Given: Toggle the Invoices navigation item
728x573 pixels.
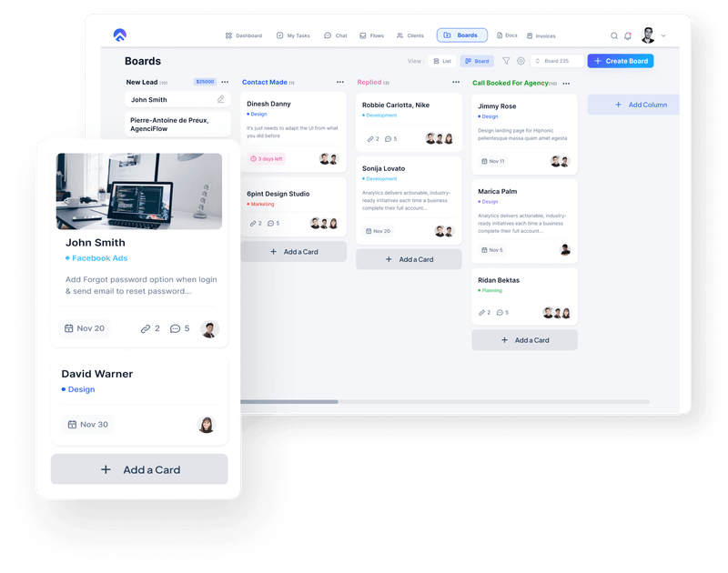Looking at the screenshot, I should (538, 35).
